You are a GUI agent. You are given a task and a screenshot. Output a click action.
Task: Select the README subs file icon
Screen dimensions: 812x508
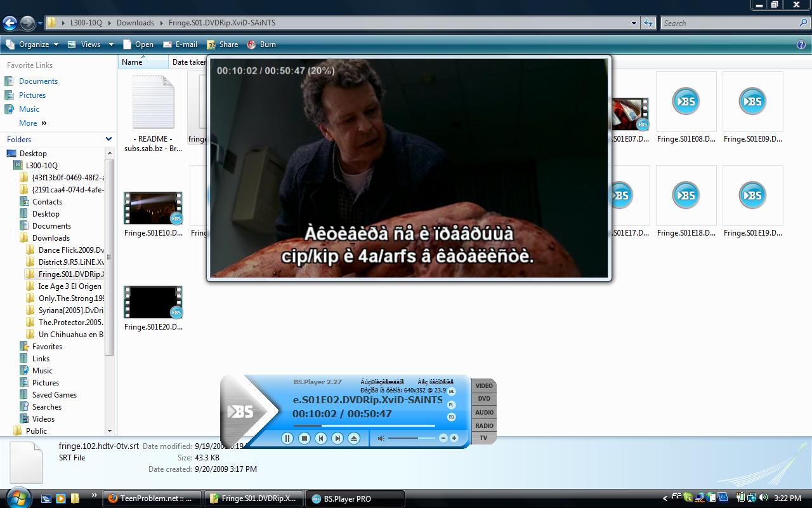(153, 102)
